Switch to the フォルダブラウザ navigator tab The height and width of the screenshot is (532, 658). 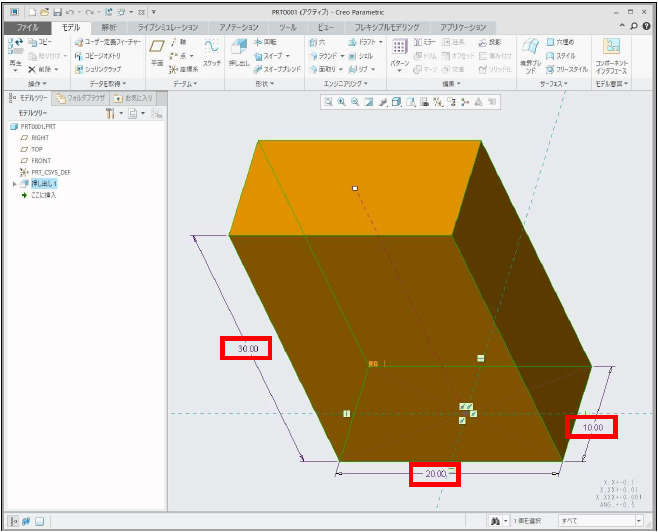point(80,98)
